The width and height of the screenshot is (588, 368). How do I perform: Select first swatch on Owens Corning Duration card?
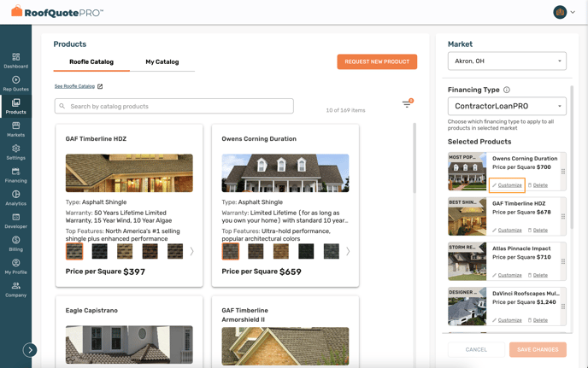pos(230,251)
